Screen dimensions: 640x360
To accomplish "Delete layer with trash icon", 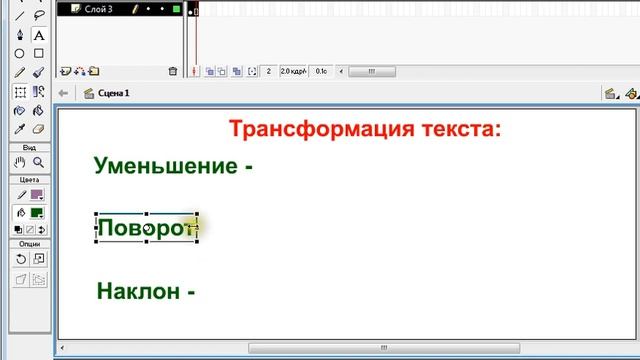I will [x=173, y=71].
